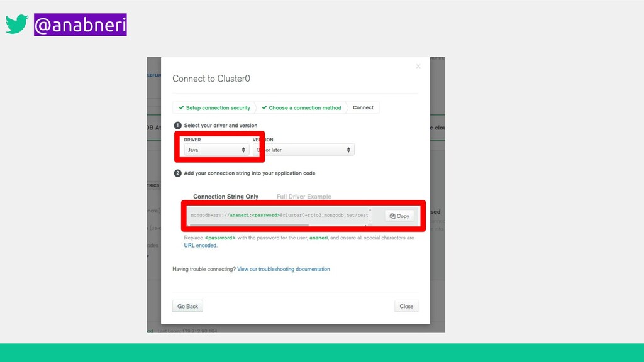The image size is (644, 362).
Task: Click the ananeri username in the instructions
Action: pos(319,238)
